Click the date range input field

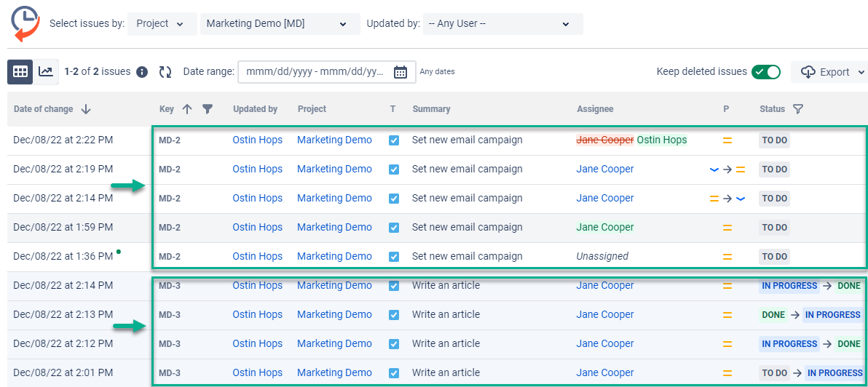(x=315, y=72)
